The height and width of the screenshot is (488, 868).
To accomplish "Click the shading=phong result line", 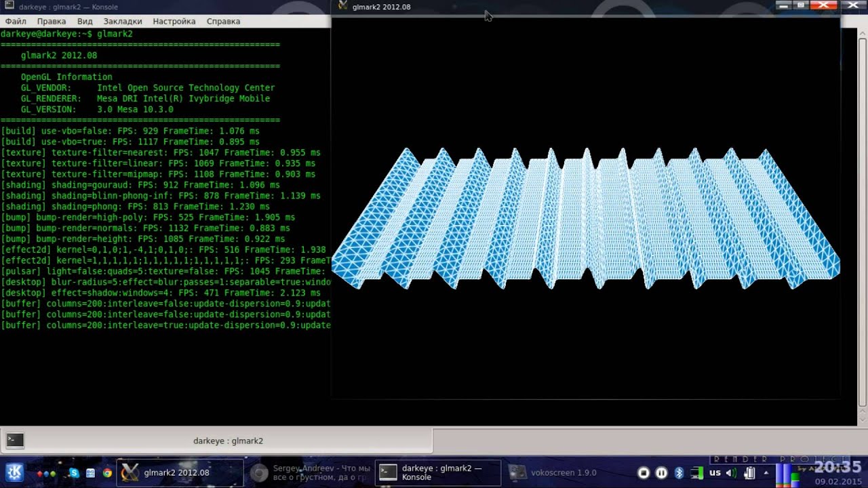I will (135, 207).
